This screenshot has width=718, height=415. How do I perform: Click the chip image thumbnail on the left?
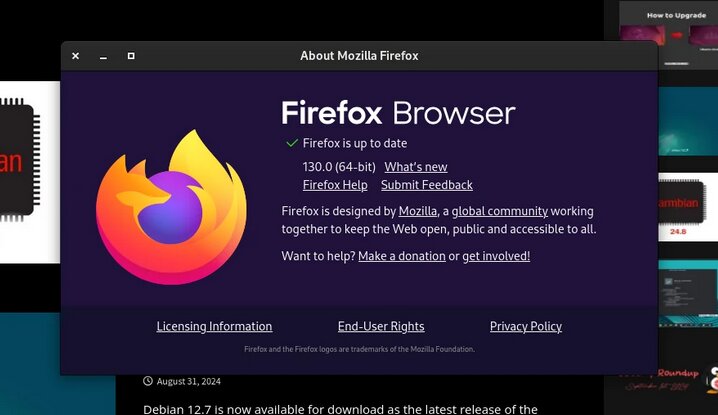pos(30,172)
